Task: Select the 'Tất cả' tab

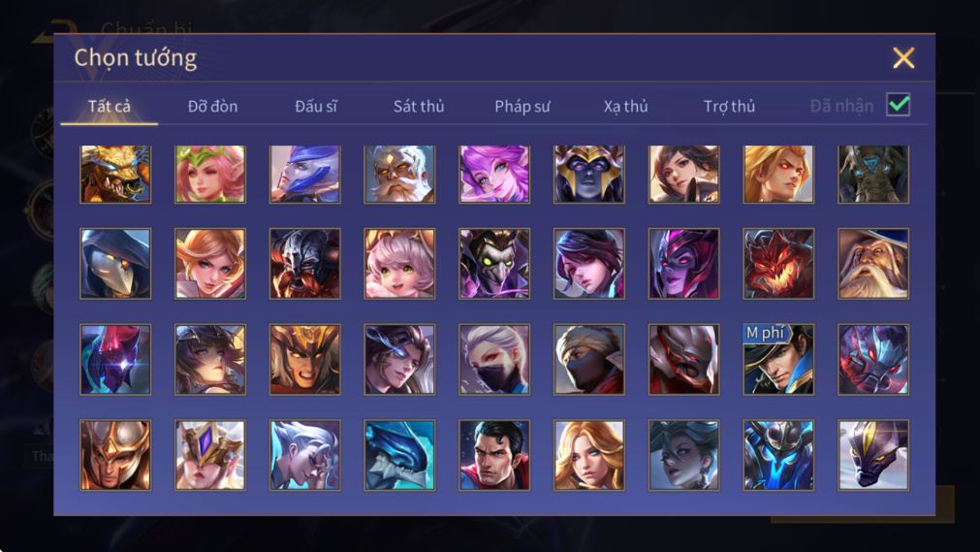Action: [x=110, y=107]
